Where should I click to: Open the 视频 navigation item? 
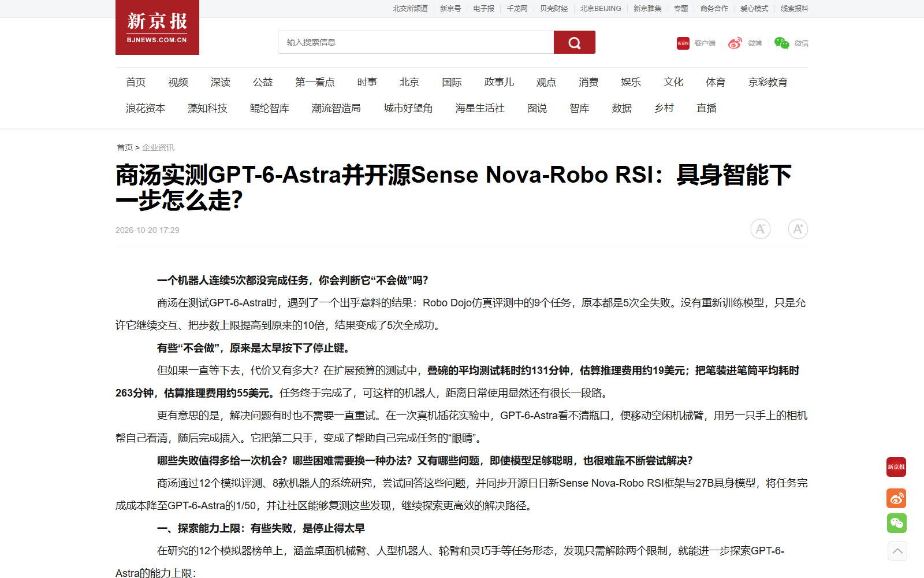point(178,82)
